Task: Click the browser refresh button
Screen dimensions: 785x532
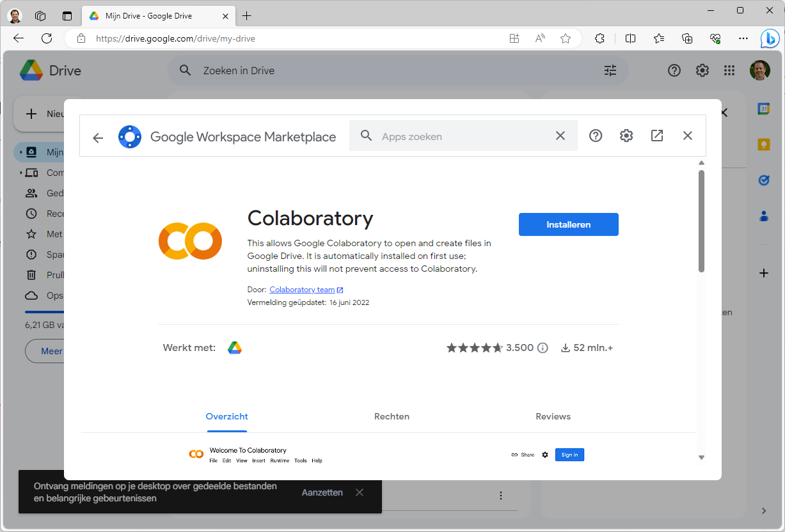Action: pyautogui.click(x=47, y=38)
